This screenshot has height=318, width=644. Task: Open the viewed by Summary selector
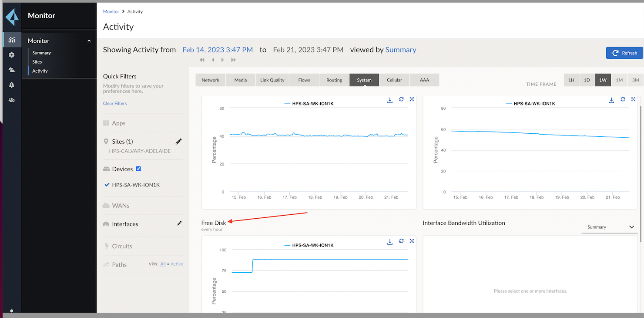coord(401,50)
